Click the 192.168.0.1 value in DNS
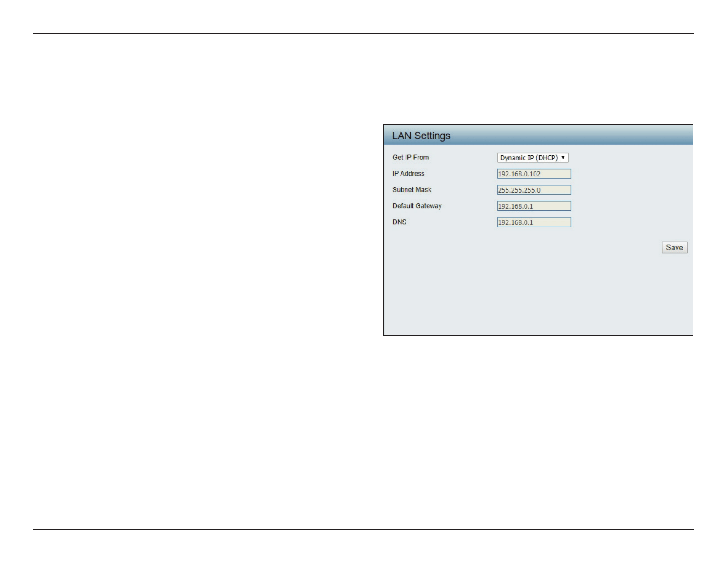The image size is (728, 563). coord(516,222)
